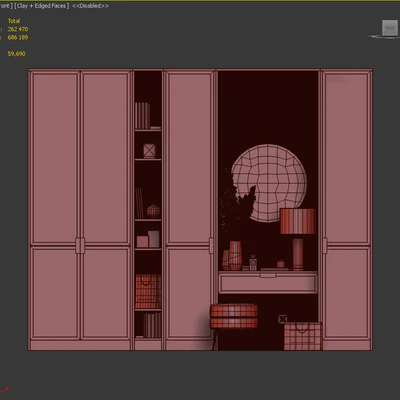Viewport: 400px width, 400px height.
Task: Select the crossed box helper on the shelf
Action: pos(149,151)
